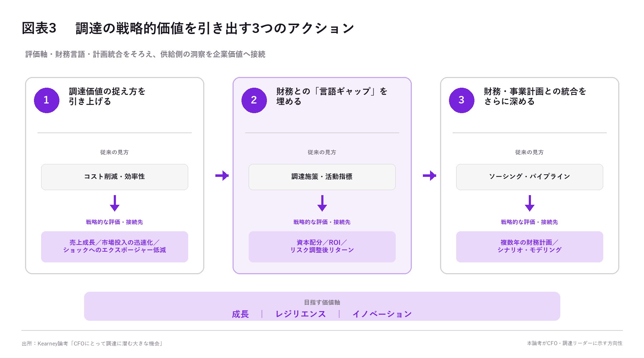Select the subtitle starting with 評価軸・財務言語

point(145,54)
